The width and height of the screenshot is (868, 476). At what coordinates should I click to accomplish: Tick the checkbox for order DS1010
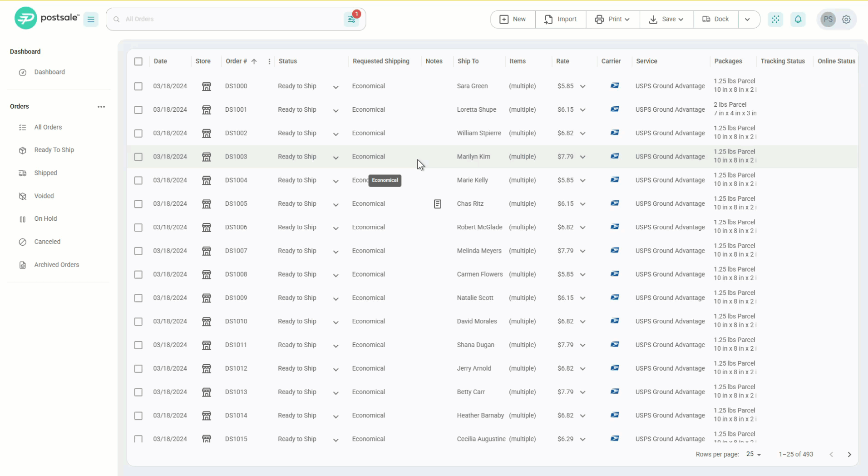[x=138, y=321]
